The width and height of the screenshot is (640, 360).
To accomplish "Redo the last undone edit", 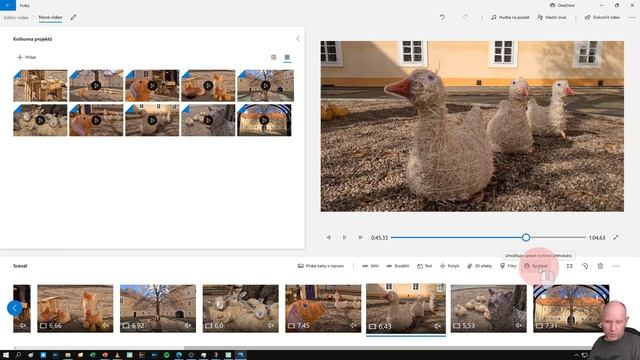I will coord(465,18).
